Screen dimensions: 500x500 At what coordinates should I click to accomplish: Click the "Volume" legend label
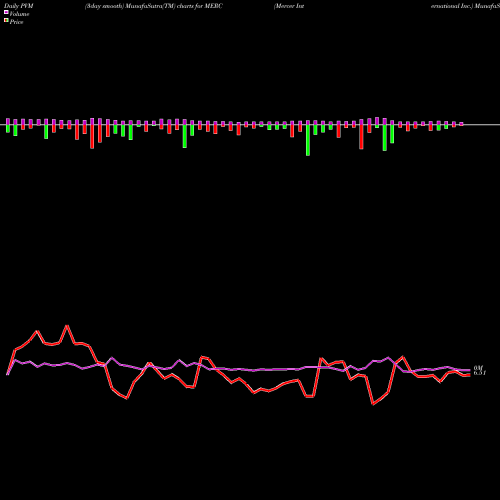click(x=19, y=14)
